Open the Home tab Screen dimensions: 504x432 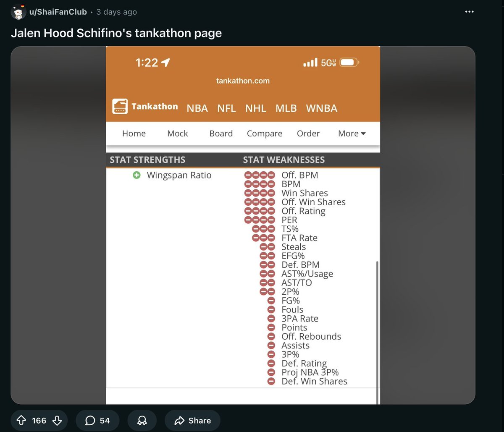pyautogui.click(x=134, y=134)
